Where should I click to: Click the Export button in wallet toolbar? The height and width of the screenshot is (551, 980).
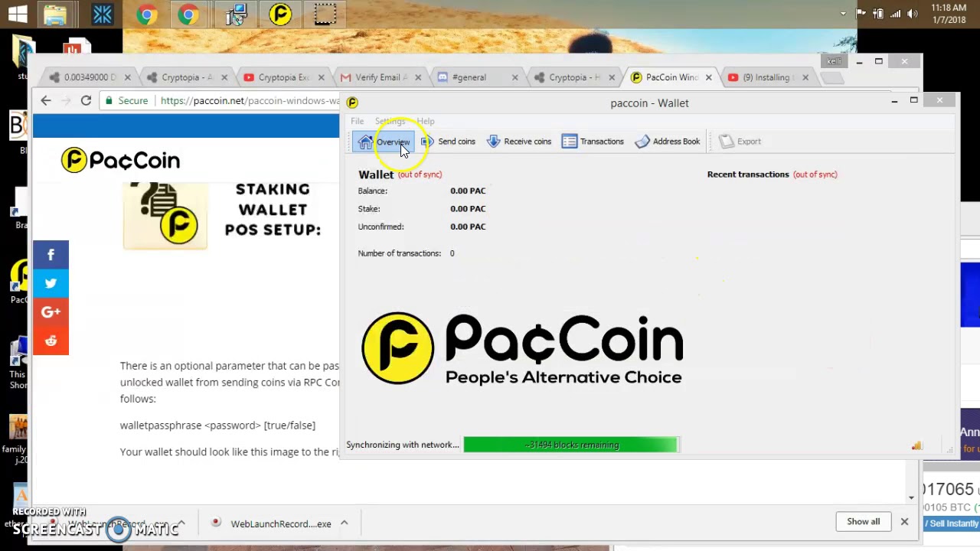point(740,142)
